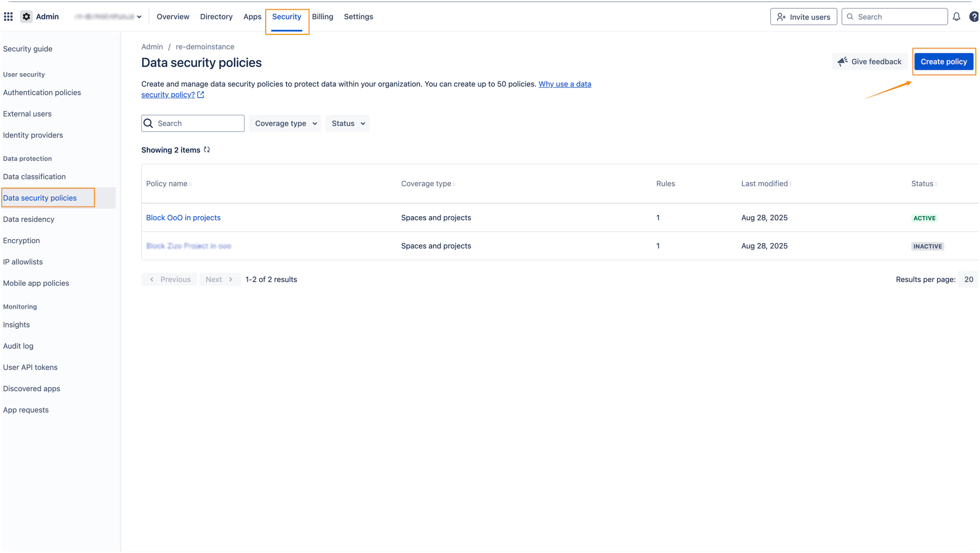This screenshot has height=553, width=980.
Task: Select Audit log in sidebar
Action: click(x=18, y=346)
